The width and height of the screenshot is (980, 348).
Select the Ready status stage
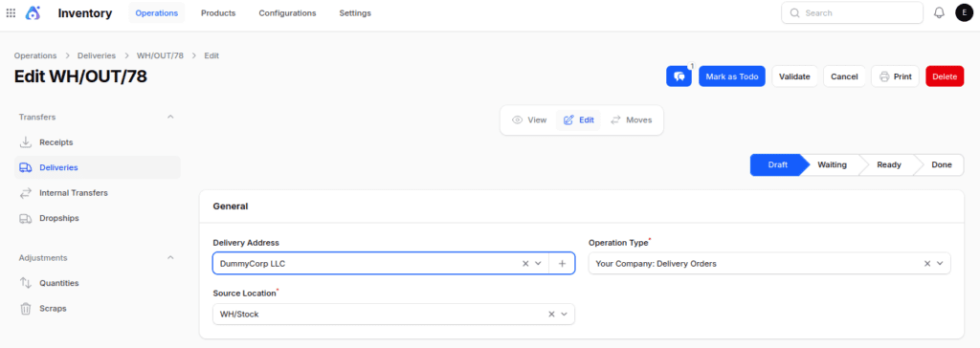coord(889,165)
